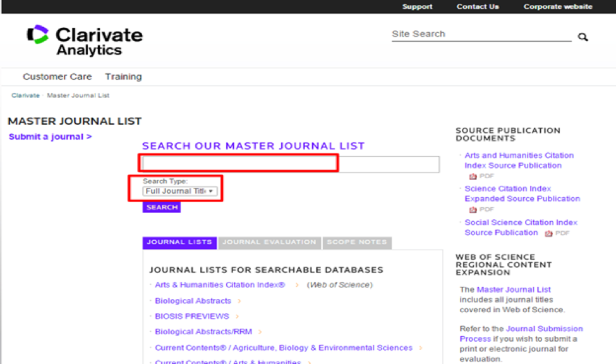This screenshot has height=364, width=616.
Task: Click Support in the top bar
Action: click(417, 7)
